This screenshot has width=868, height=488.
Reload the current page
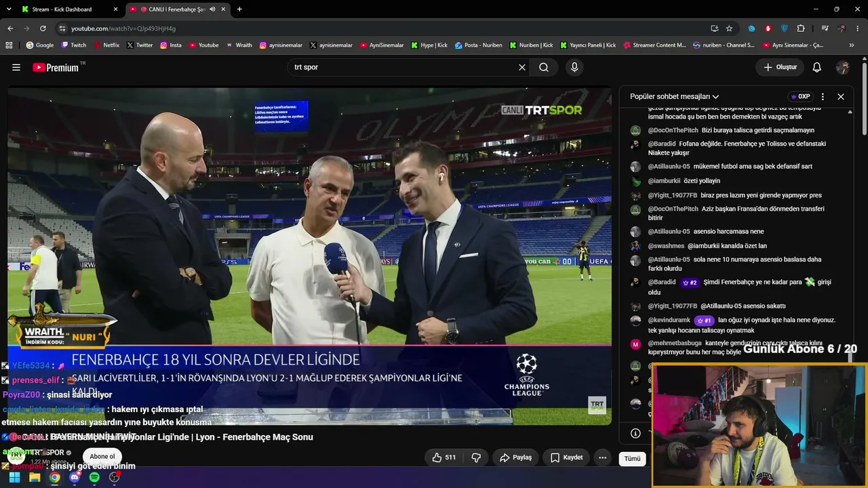point(43,28)
